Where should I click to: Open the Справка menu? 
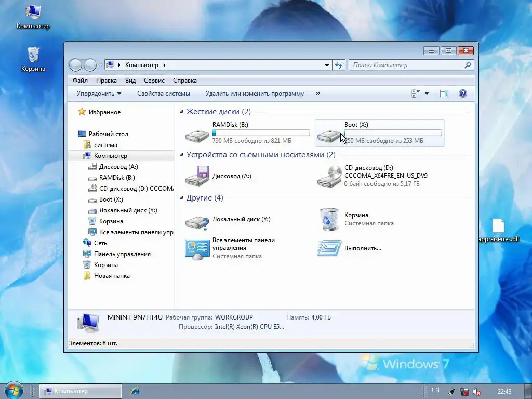[184, 81]
